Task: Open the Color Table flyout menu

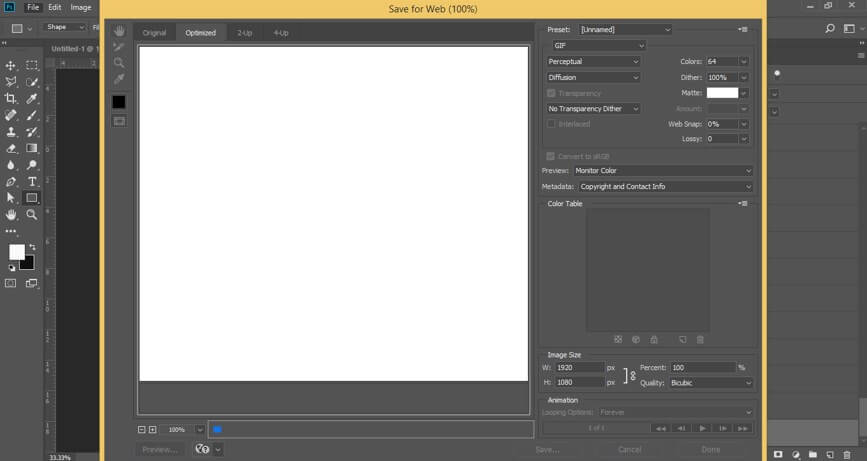Action: (743, 203)
